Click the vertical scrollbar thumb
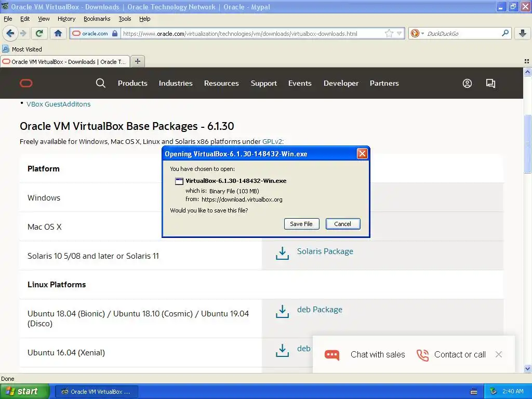 click(x=527, y=144)
